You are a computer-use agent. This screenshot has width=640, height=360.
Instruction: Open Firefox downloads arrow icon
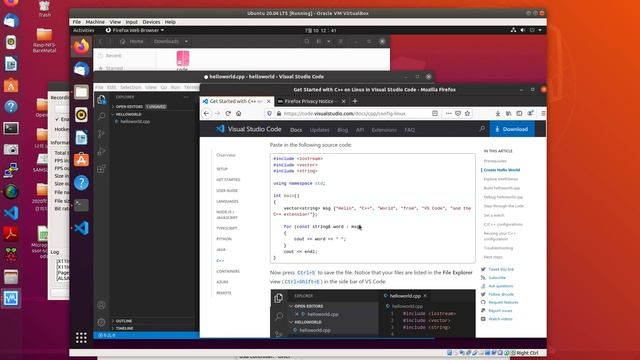[x=498, y=113]
